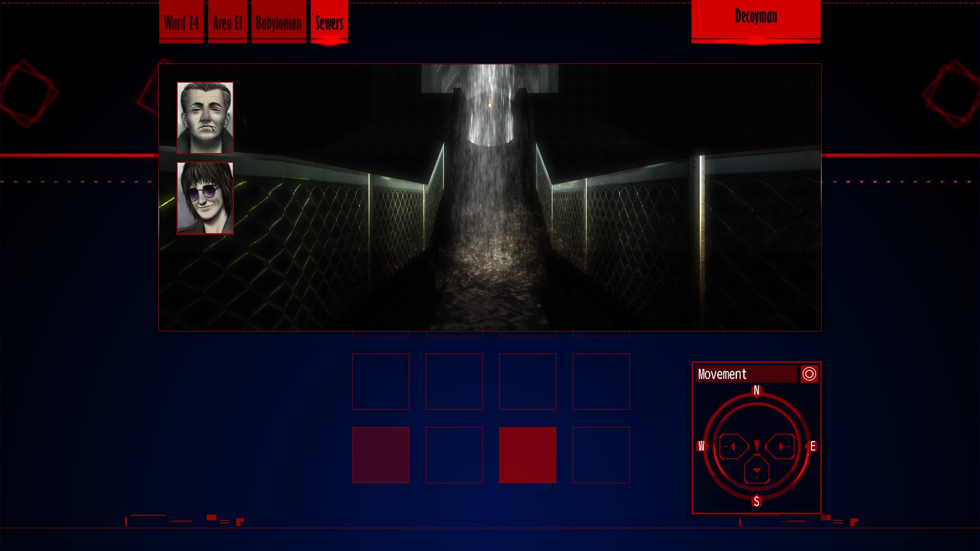Select the sunglasses character portrait
Image resolution: width=980 pixels, height=551 pixels.
point(205,198)
